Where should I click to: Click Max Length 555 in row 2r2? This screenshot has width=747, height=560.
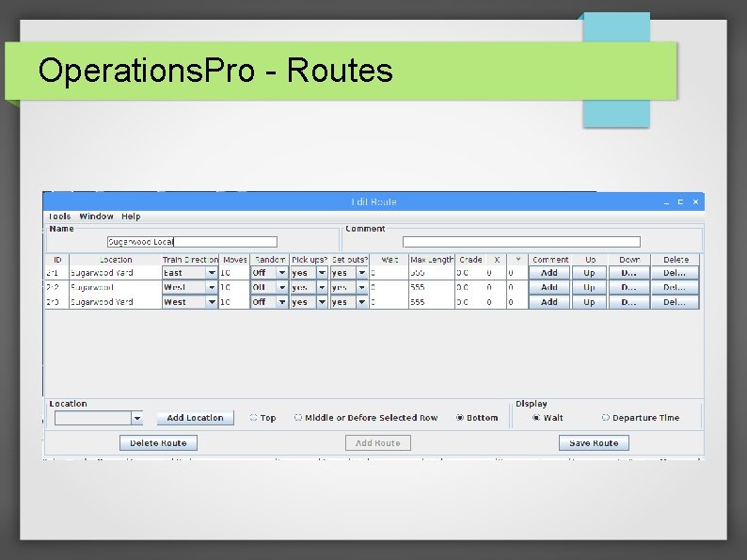pyautogui.click(x=431, y=287)
